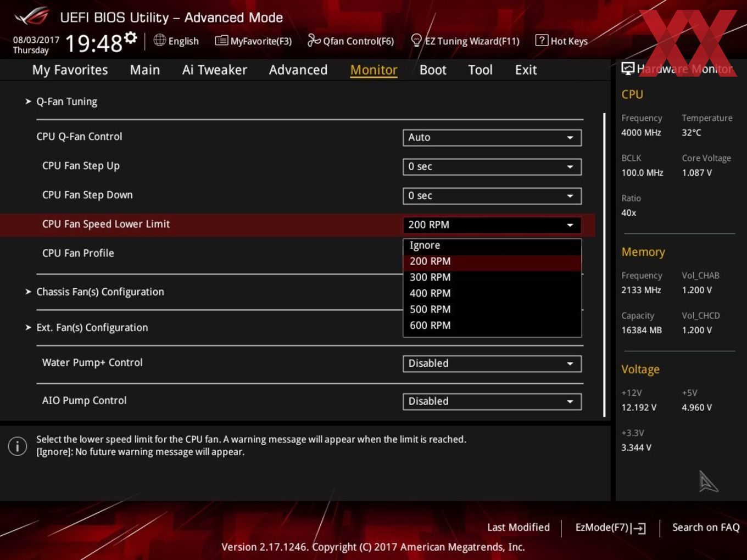
Task: Go to the Boot tab
Action: (x=433, y=70)
